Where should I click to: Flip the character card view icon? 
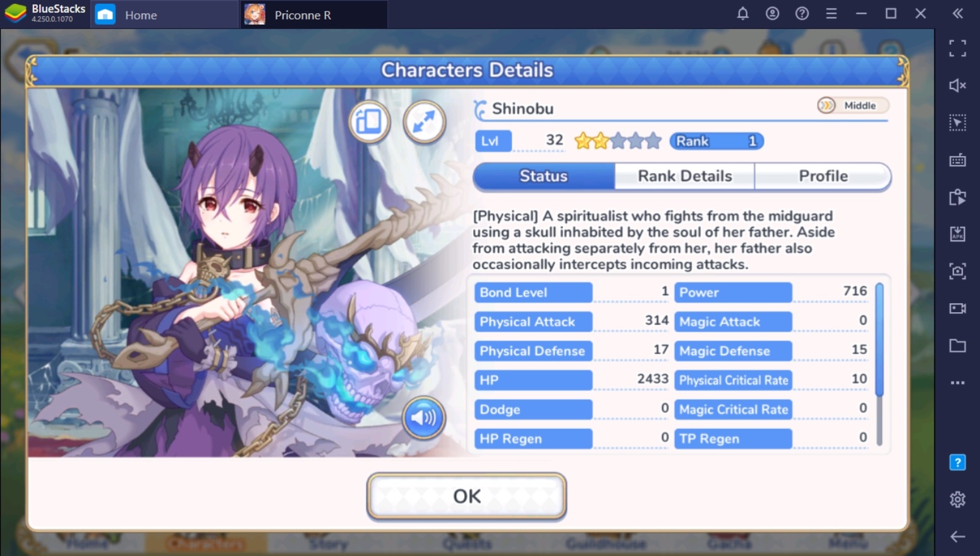(370, 121)
